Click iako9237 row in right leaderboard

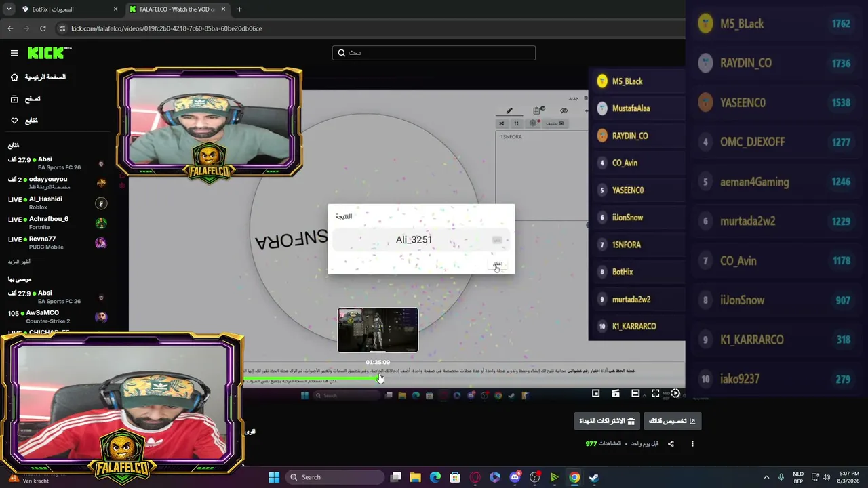[x=775, y=380]
